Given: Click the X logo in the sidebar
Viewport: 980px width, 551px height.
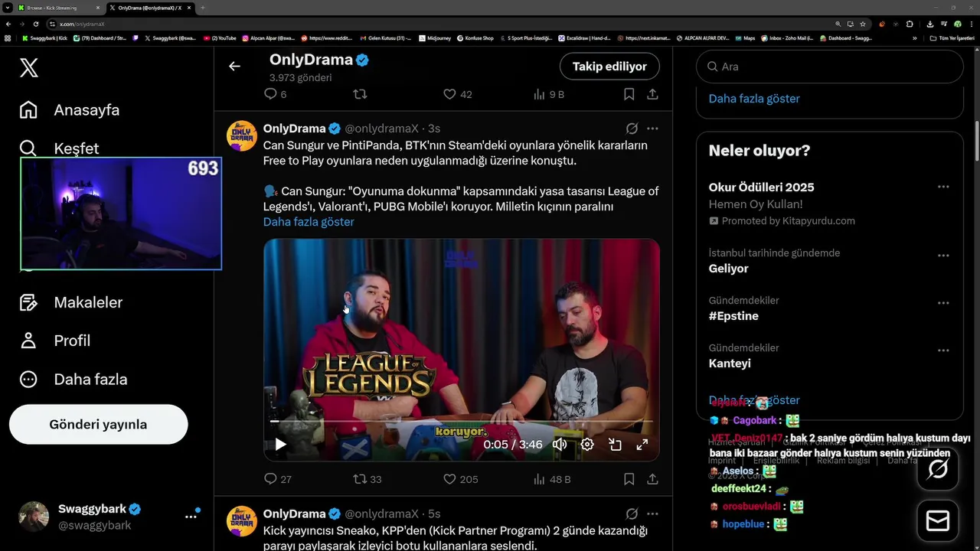Looking at the screenshot, I should coord(28,68).
